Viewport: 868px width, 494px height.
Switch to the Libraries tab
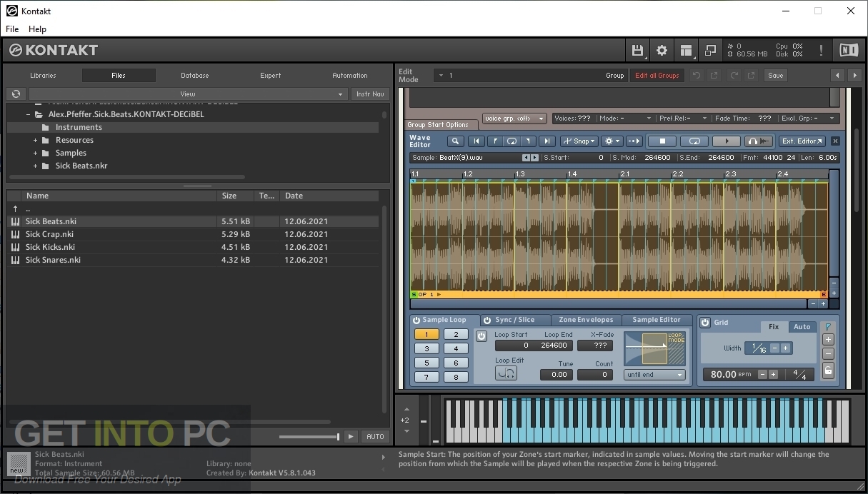[x=43, y=75]
